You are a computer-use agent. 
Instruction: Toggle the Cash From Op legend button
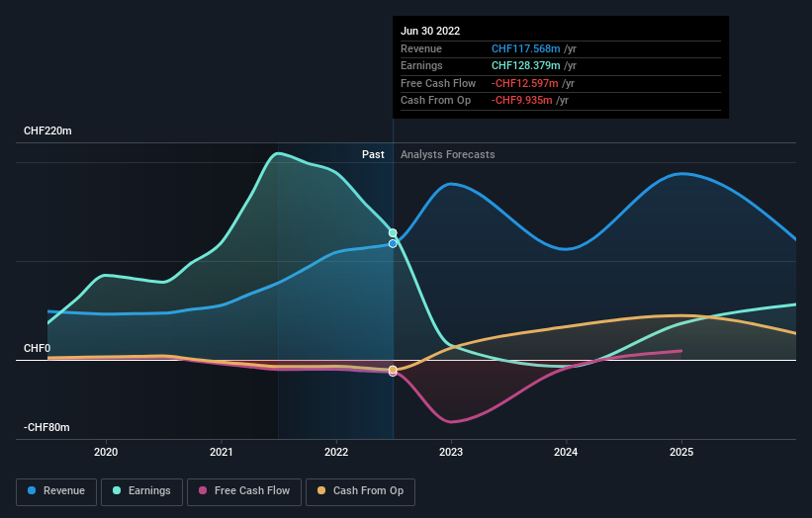[x=360, y=491]
